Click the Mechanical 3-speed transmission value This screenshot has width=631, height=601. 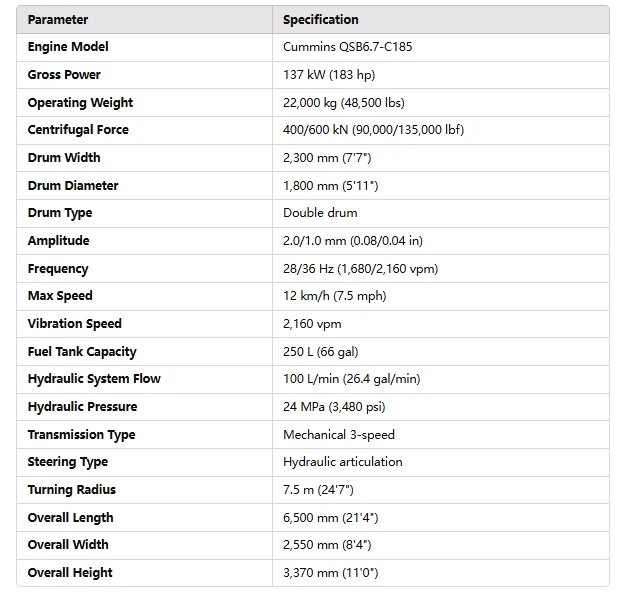[x=339, y=435]
